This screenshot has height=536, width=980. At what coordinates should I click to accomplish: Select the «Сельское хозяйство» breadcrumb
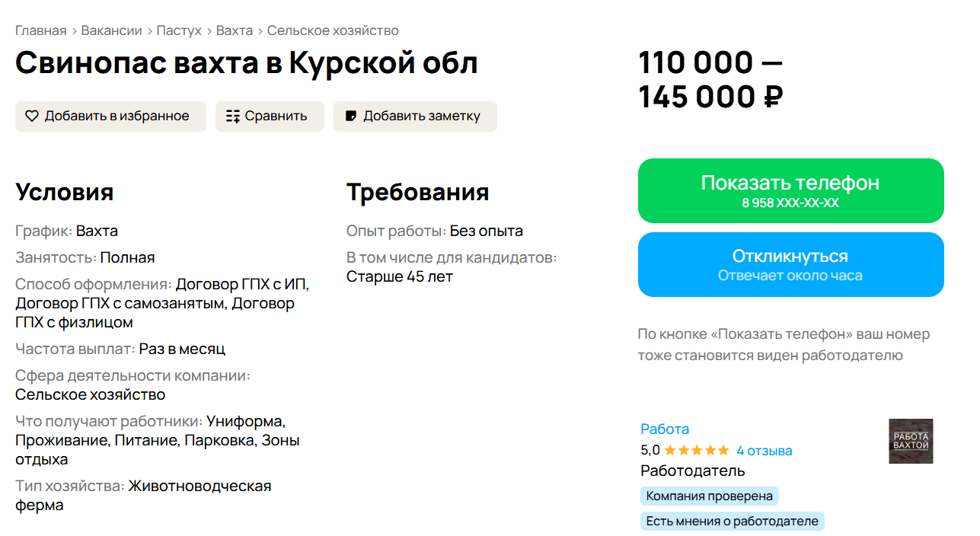(x=333, y=30)
